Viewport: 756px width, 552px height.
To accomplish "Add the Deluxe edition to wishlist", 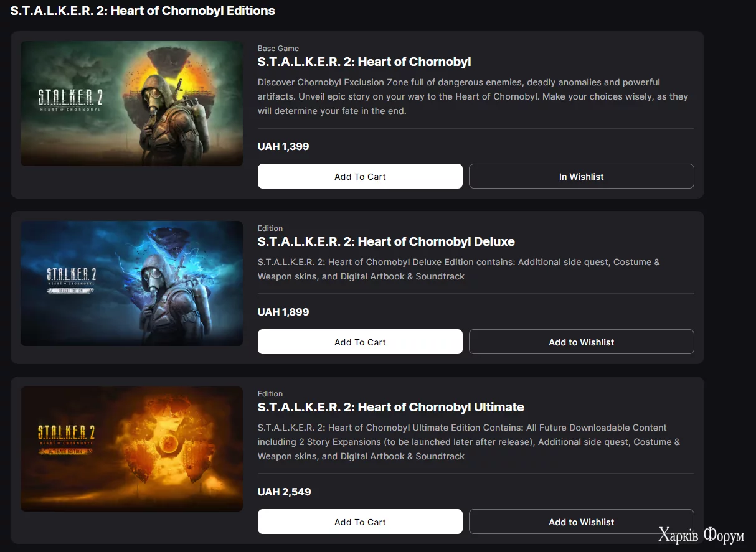I will coord(581,342).
